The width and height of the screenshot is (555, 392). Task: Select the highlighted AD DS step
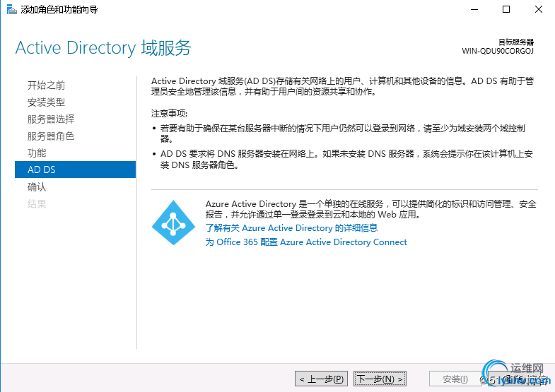tap(75, 170)
